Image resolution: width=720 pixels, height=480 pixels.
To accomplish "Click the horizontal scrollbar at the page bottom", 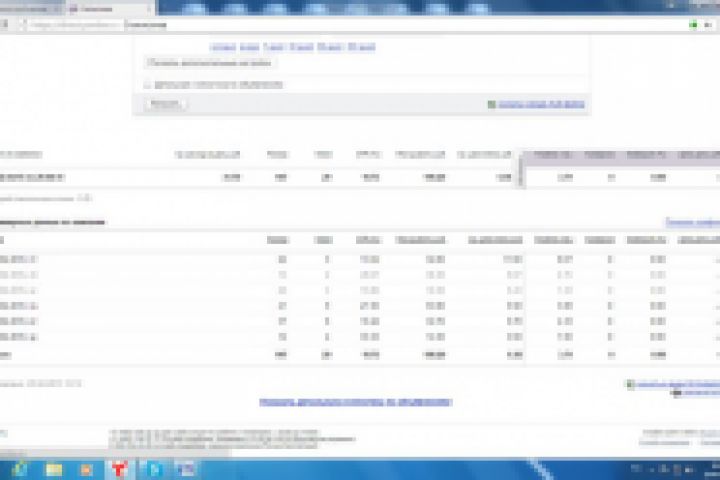I will pos(115,454).
